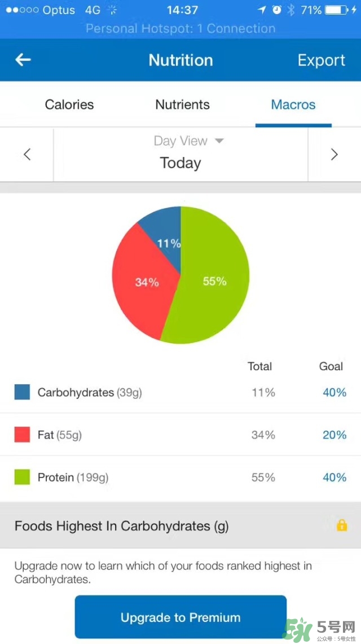
Task: Tap the blue Carbohydrates color swatch
Action: 22,392
